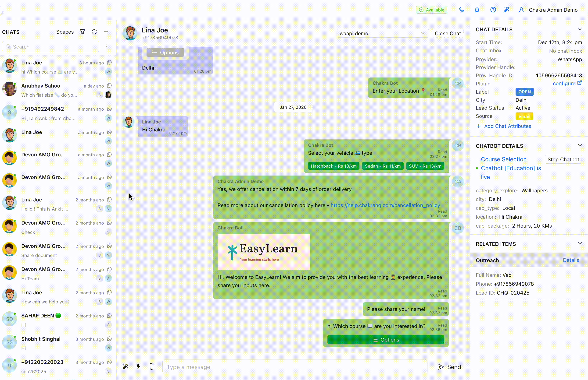The image size is (588, 380).
Task: Click the filter icon in chats header
Action: [x=82, y=32]
